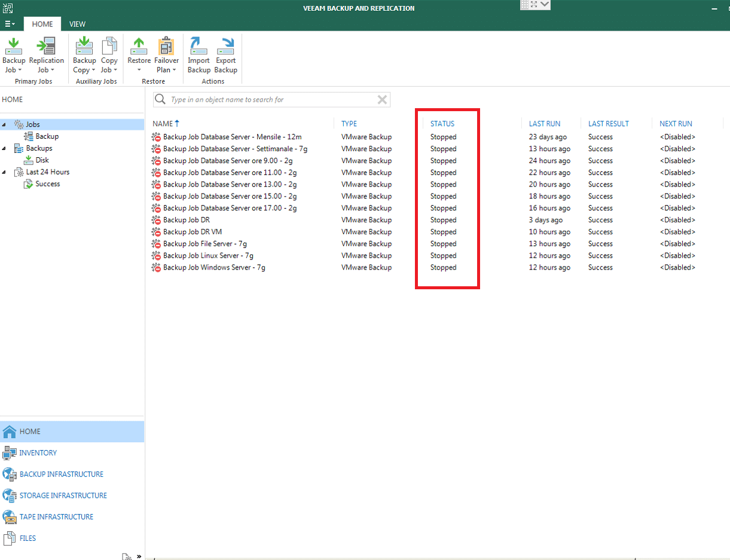This screenshot has height=560, width=730.
Task: Open the Replication Job ribbon button
Action: click(46, 55)
